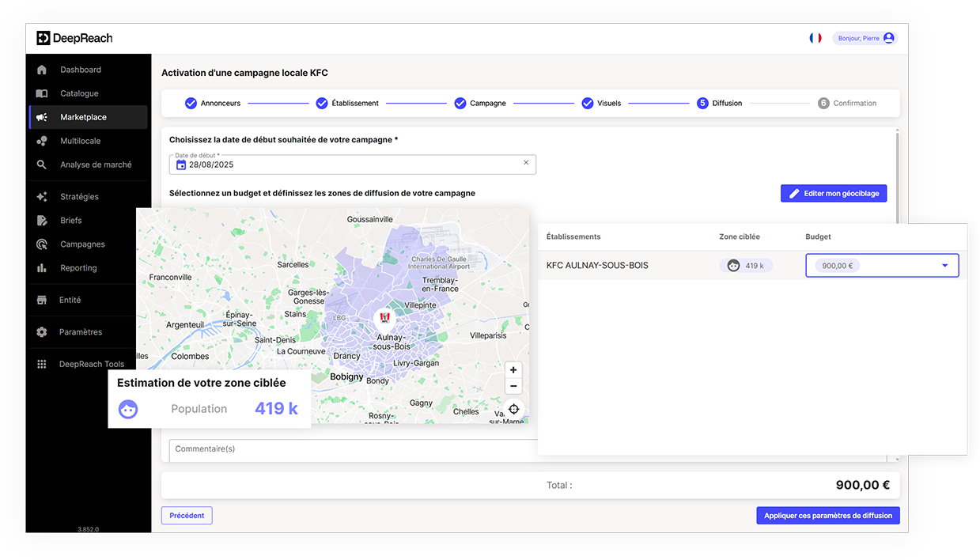Click the Briefs document icon
Screen dimensions: 980x560
click(x=42, y=220)
